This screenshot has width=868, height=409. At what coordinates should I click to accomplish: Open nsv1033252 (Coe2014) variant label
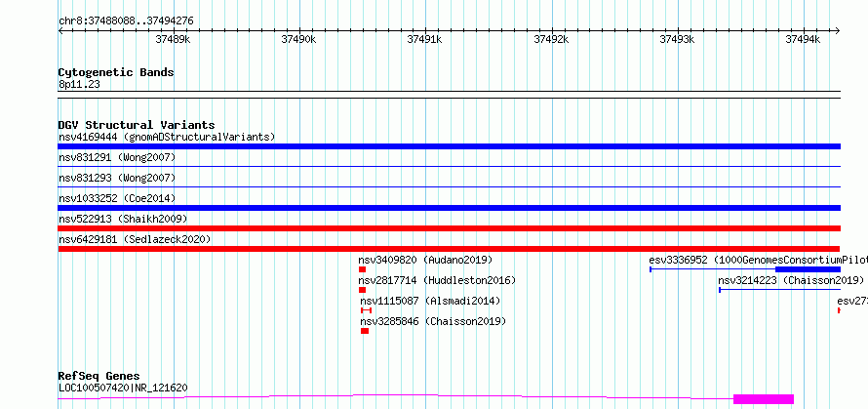117,198
